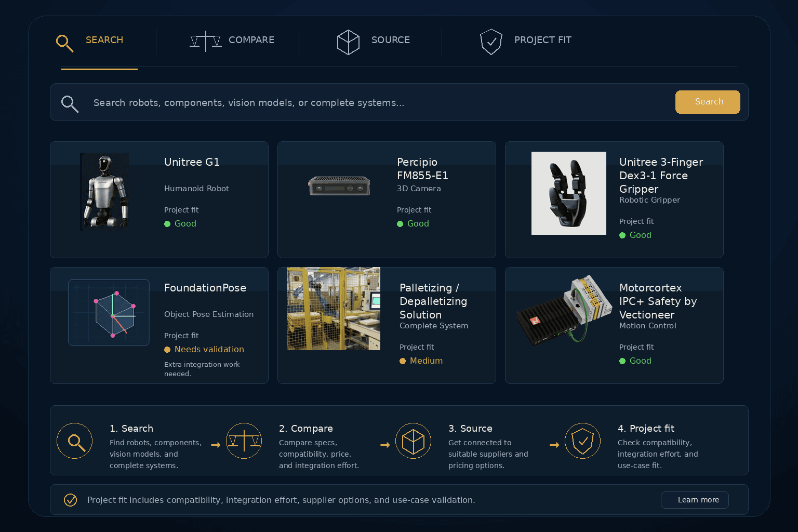Open the FoundationPose title

click(x=205, y=288)
